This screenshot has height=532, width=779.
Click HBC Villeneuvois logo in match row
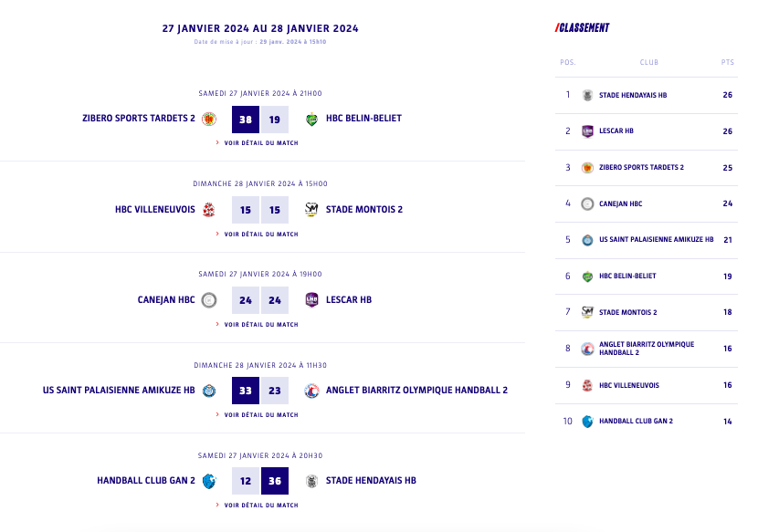click(209, 210)
